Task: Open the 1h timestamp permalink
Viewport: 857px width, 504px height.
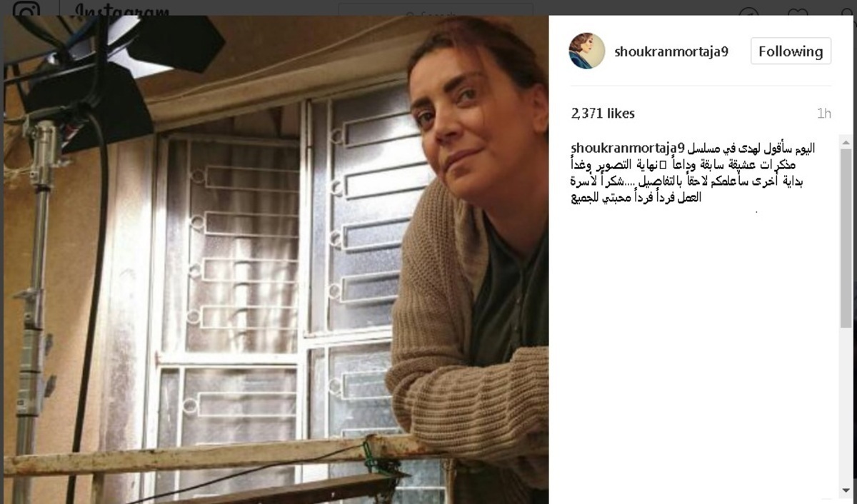Action: (x=823, y=114)
